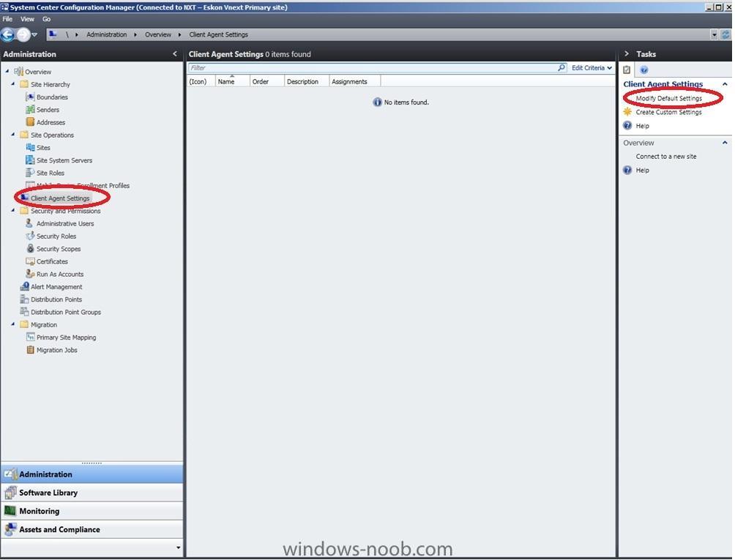This screenshot has width=735, height=560.
Task: Click Help under Client Agent Settings tasks
Action: [642, 126]
